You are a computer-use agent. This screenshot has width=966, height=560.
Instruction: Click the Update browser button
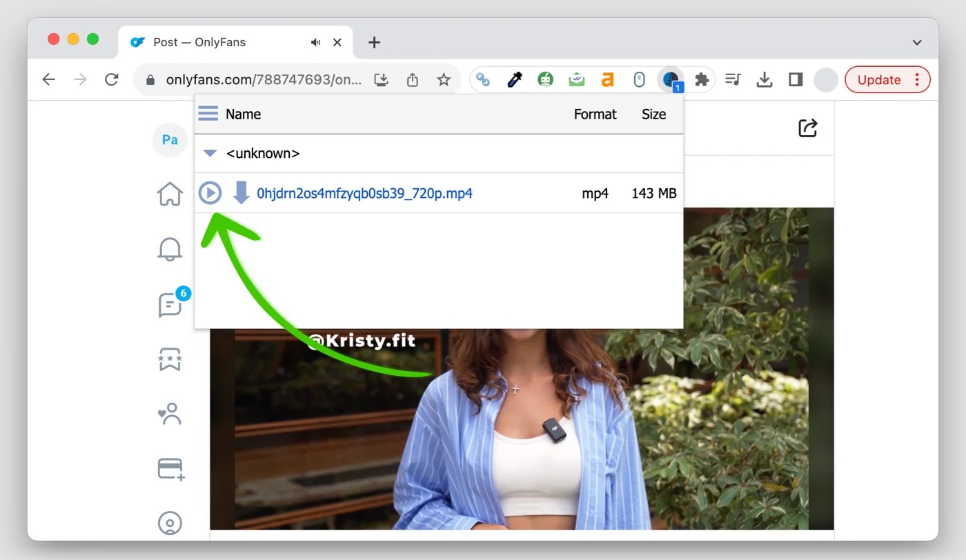(878, 79)
